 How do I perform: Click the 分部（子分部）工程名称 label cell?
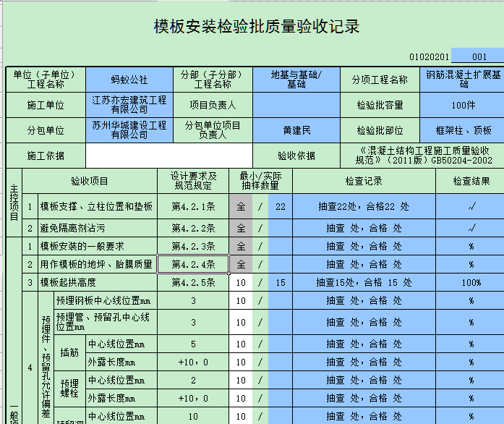point(213,80)
